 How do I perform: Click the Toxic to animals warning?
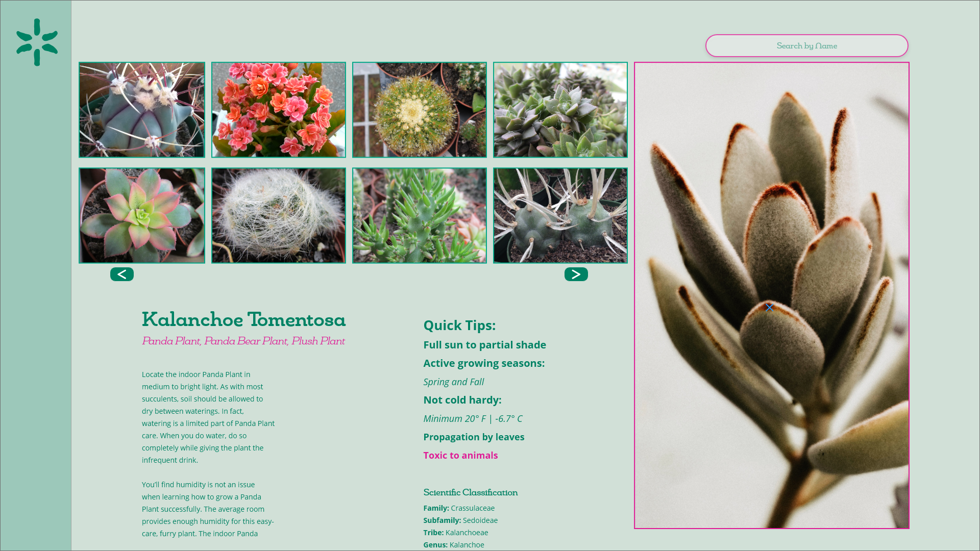coord(460,455)
